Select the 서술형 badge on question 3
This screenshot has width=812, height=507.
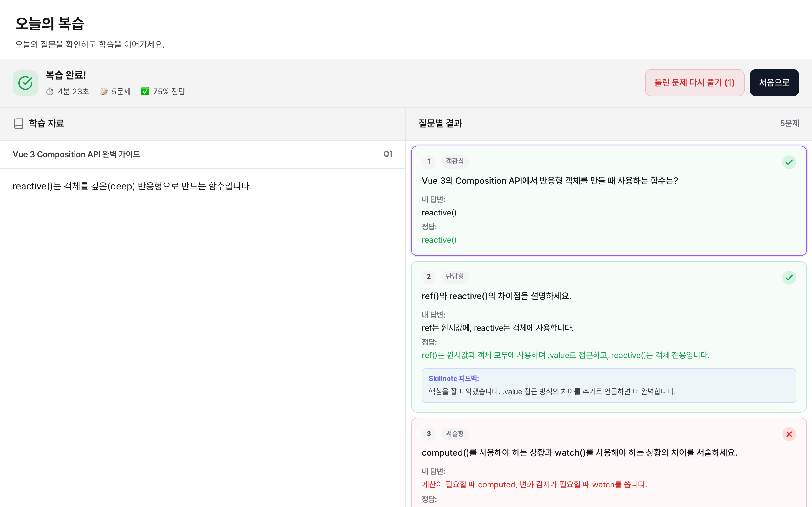point(455,433)
